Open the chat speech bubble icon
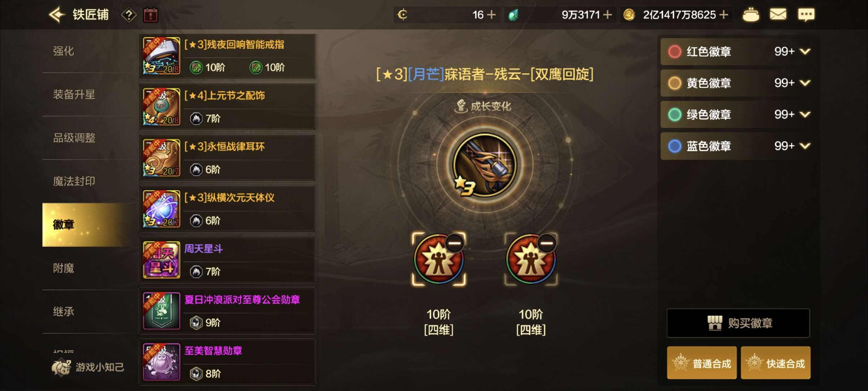 806,15
